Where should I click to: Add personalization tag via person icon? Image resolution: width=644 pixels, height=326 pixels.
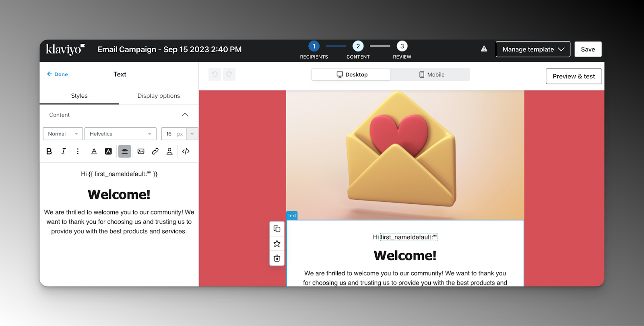click(x=169, y=152)
